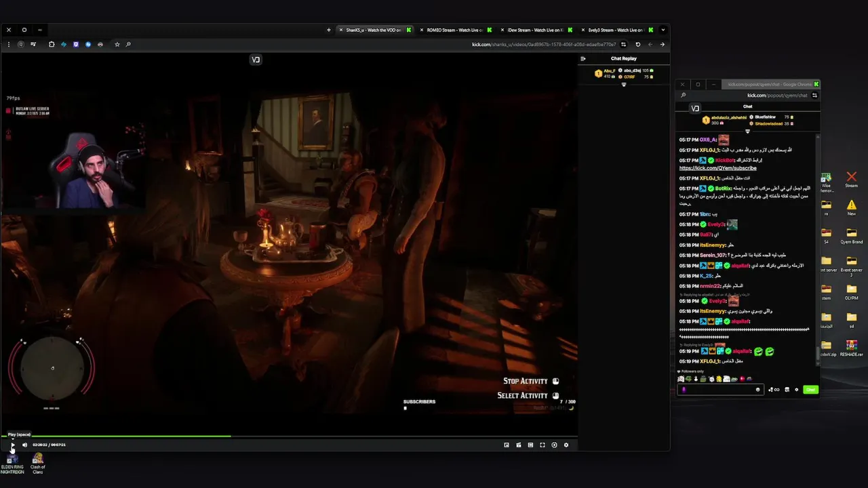868x488 pixels.
Task: Click the Play button on the video
Action: 12,445
